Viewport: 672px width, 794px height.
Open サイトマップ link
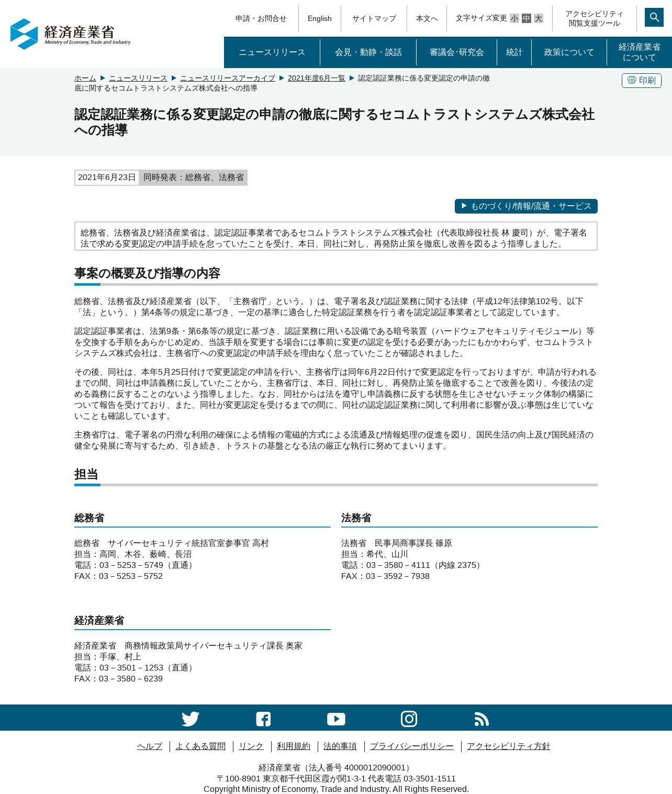click(374, 18)
